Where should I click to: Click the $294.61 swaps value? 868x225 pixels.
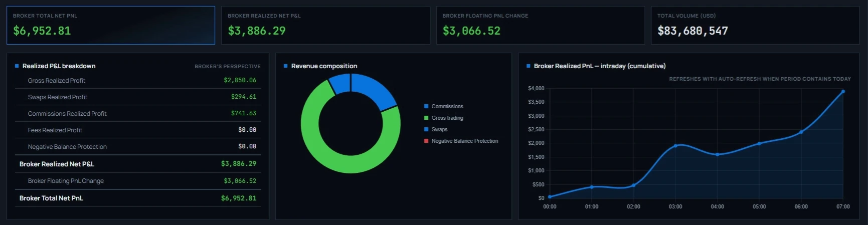point(243,97)
